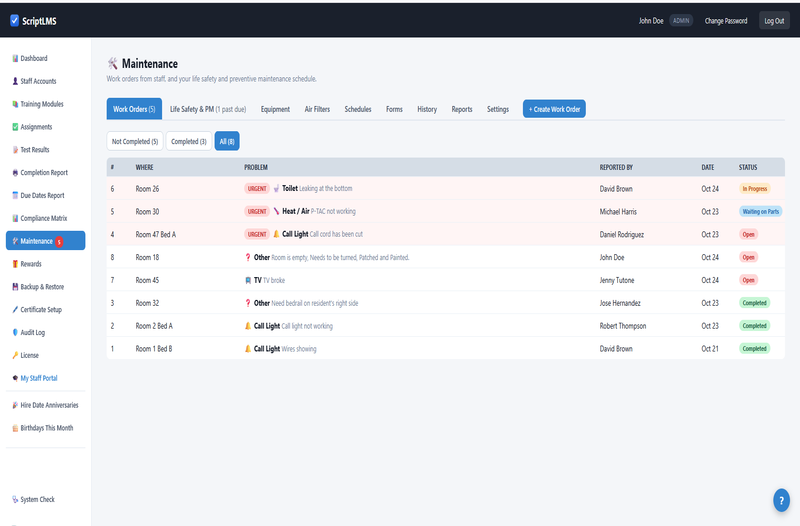Click the Create Work Order button
This screenshot has height=526, width=800.
tap(554, 109)
